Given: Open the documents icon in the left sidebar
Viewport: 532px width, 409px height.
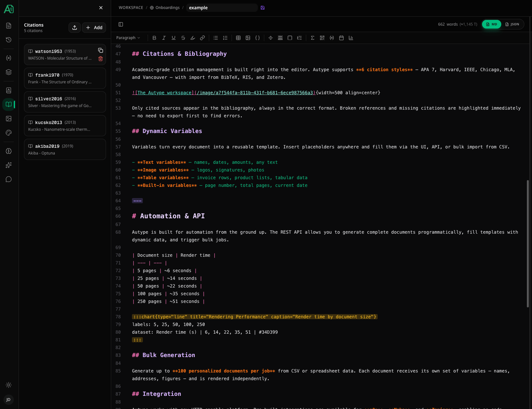Looking at the screenshot, I should pyautogui.click(x=9, y=26).
